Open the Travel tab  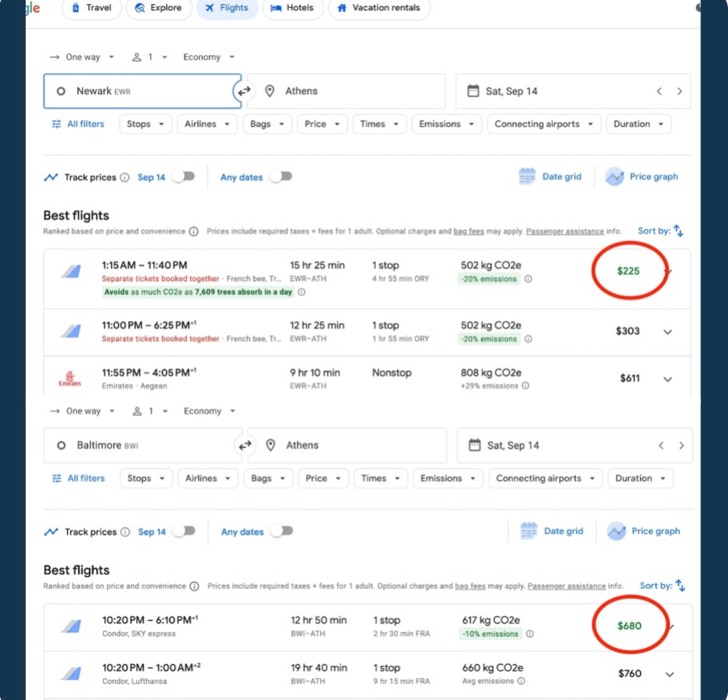coord(92,8)
